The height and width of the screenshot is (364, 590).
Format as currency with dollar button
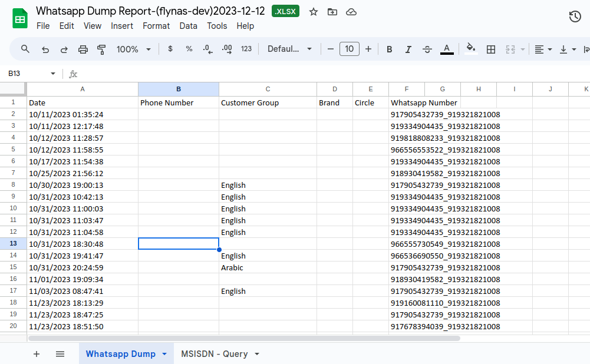[170, 49]
